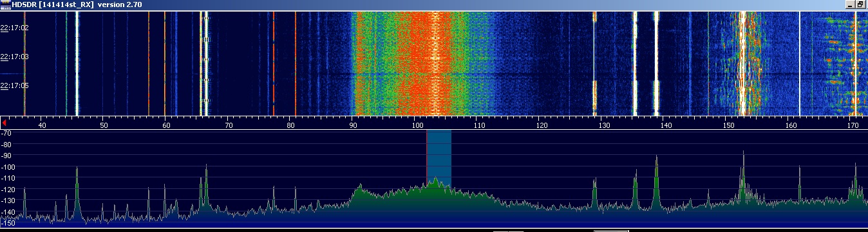The width and height of the screenshot is (868, 232).
Task: Click the 22:17:02 waterfall timestamp
Action: pyautogui.click(x=14, y=28)
